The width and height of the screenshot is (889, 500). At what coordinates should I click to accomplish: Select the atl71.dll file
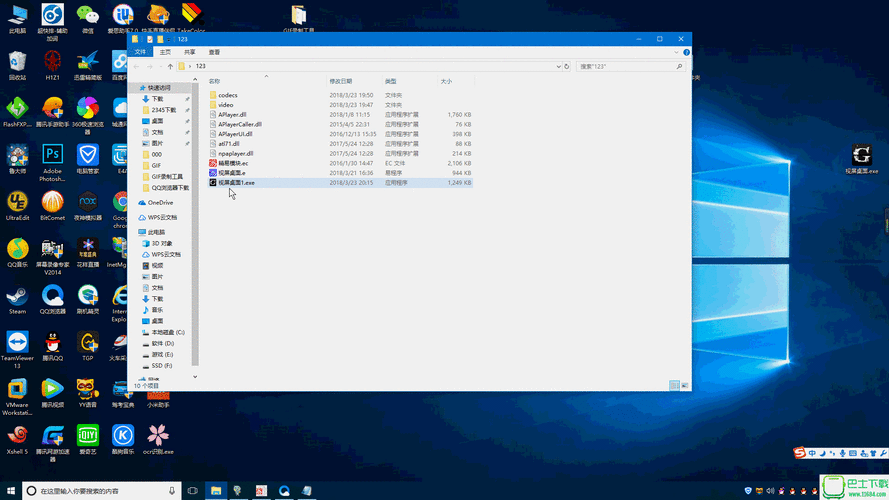(229, 143)
